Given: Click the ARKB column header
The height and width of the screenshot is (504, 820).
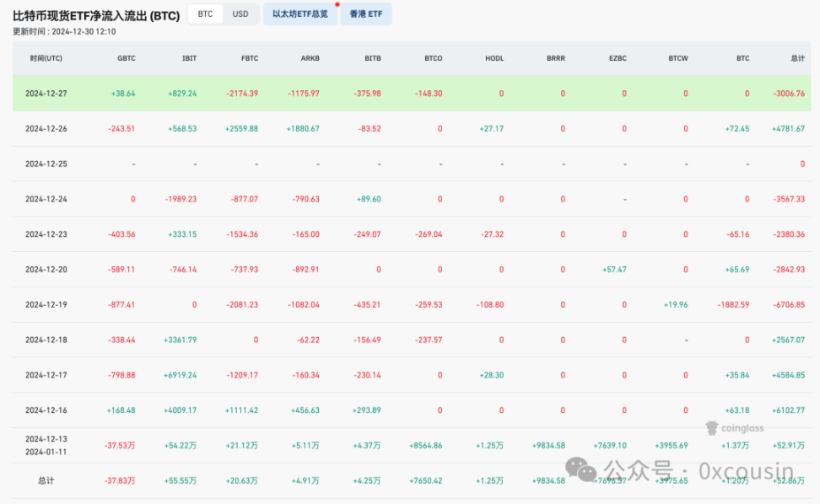Looking at the screenshot, I should point(310,58).
